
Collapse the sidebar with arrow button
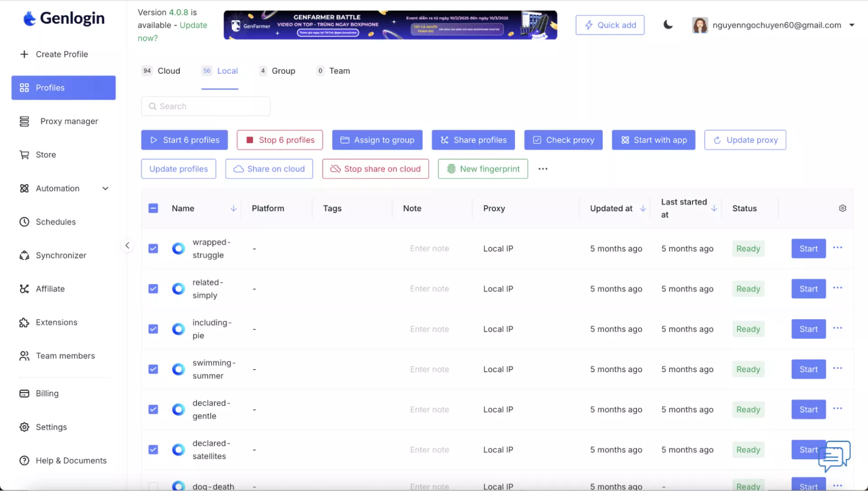(x=127, y=245)
